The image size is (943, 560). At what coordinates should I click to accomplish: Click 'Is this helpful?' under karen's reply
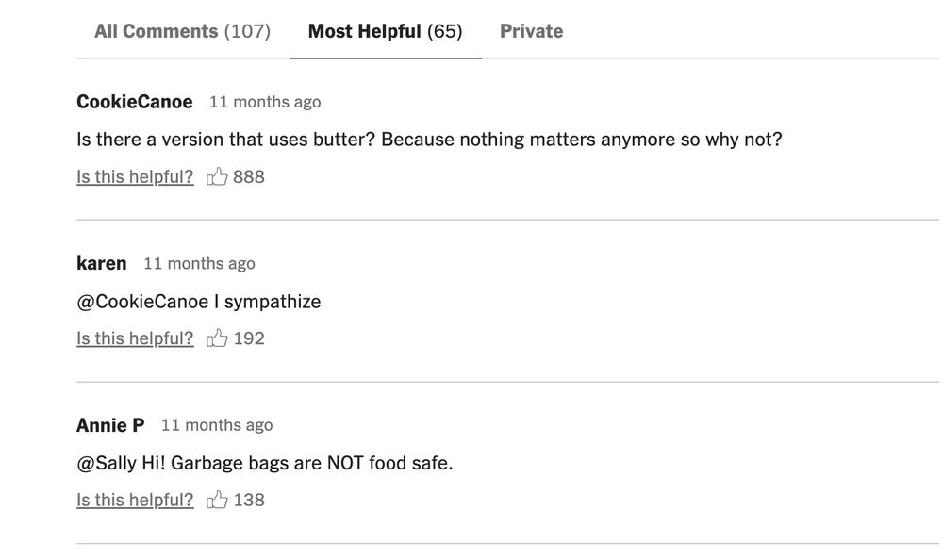pos(135,338)
